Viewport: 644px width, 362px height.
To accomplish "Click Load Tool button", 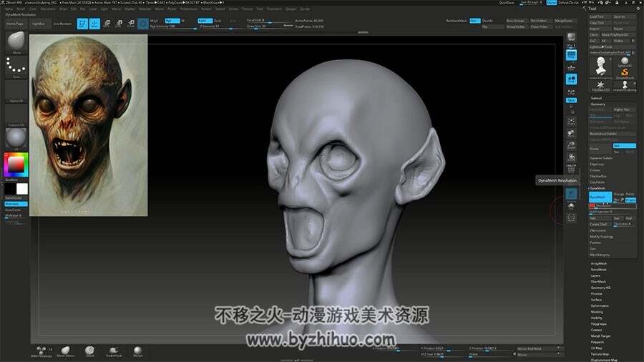I will click(x=600, y=17).
